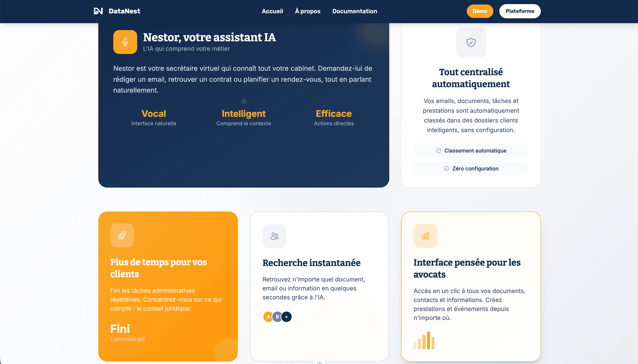
Task: Click the orange microphone icon
Action: click(125, 42)
